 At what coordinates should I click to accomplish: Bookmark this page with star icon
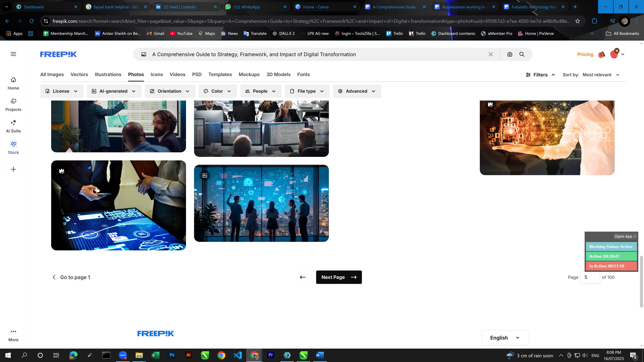(577, 21)
